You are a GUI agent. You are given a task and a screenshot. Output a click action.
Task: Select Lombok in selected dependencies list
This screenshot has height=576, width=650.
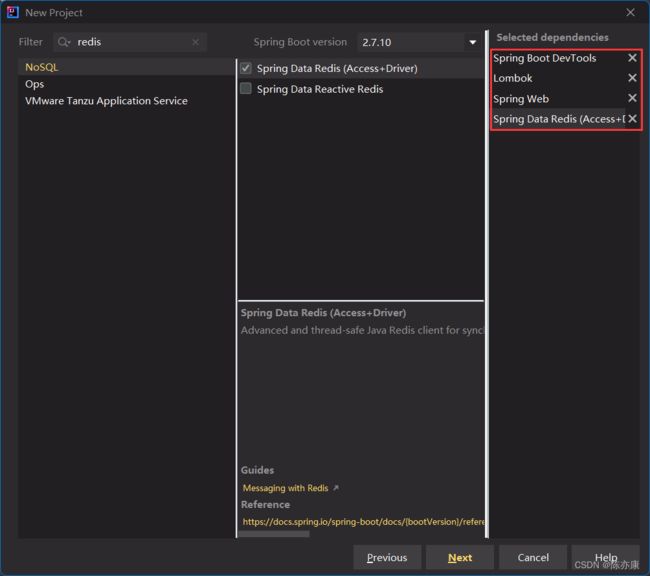(512, 78)
